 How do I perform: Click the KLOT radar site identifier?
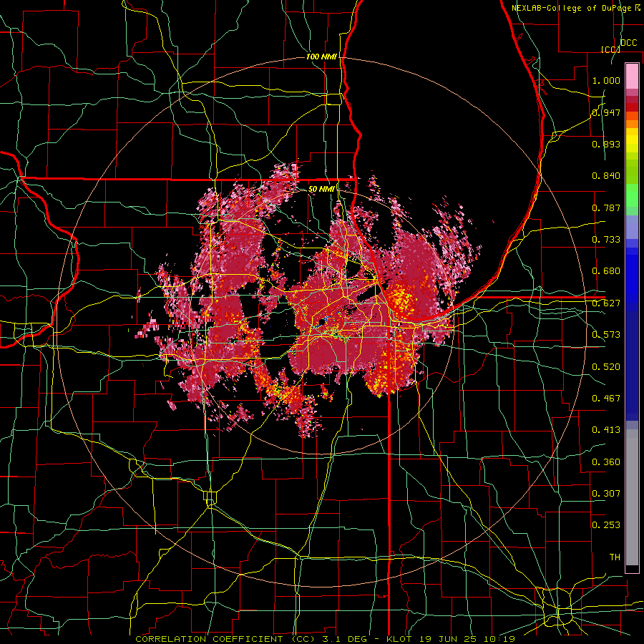tap(399, 639)
